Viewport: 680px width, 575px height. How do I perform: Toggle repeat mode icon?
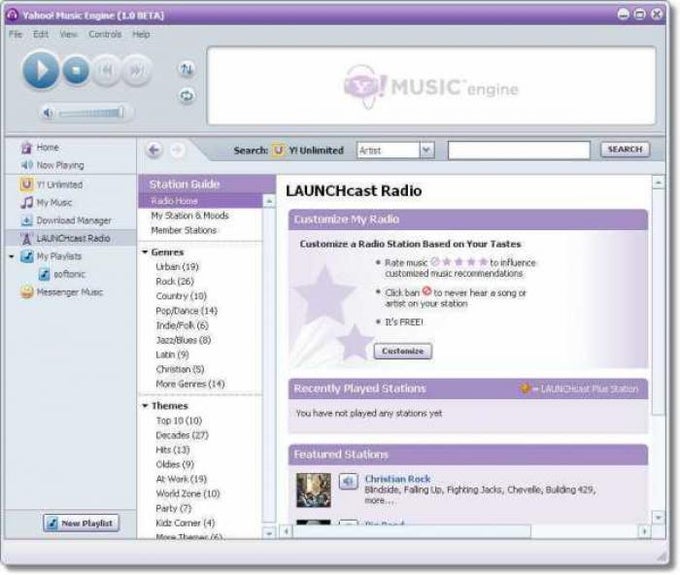click(186, 96)
